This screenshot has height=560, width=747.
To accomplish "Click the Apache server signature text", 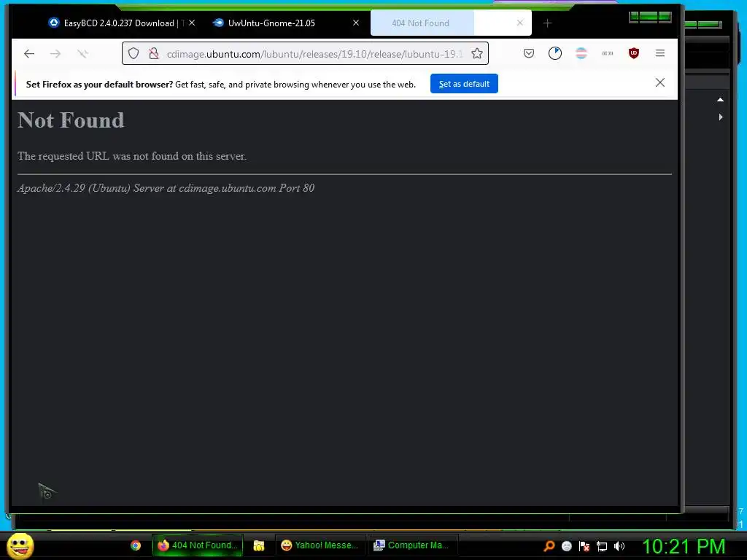I will [x=166, y=188].
